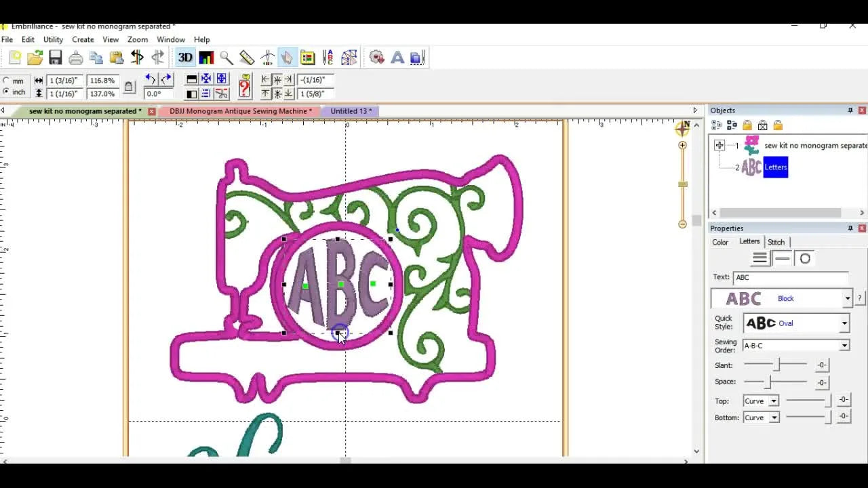This screenshot has width=868, height=488.
Task: Adjust the Slant slider
Action: point(776,365)
